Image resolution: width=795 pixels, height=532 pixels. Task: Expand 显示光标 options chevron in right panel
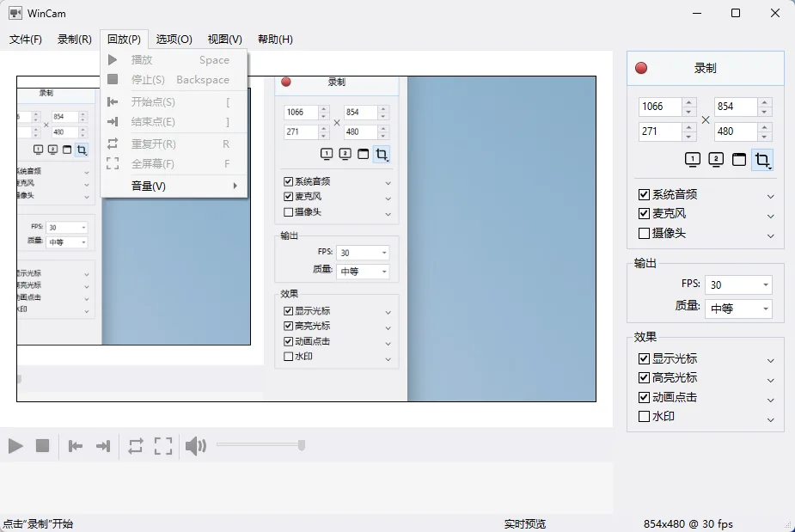(x=771, y=361)
